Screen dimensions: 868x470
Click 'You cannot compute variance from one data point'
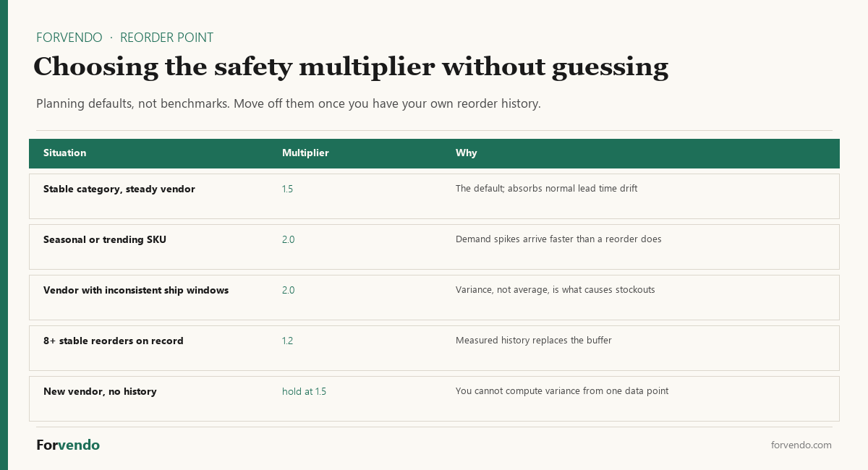tap(562, 391)
